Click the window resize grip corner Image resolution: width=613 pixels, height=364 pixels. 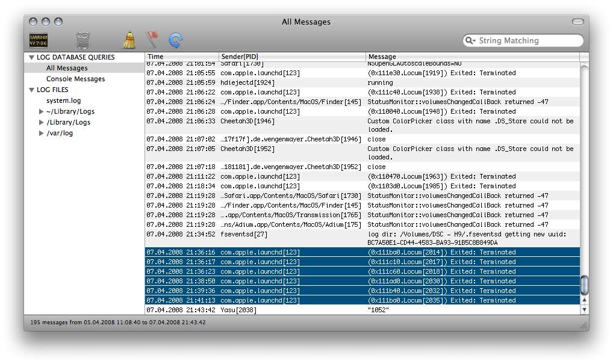click(583, 325)
